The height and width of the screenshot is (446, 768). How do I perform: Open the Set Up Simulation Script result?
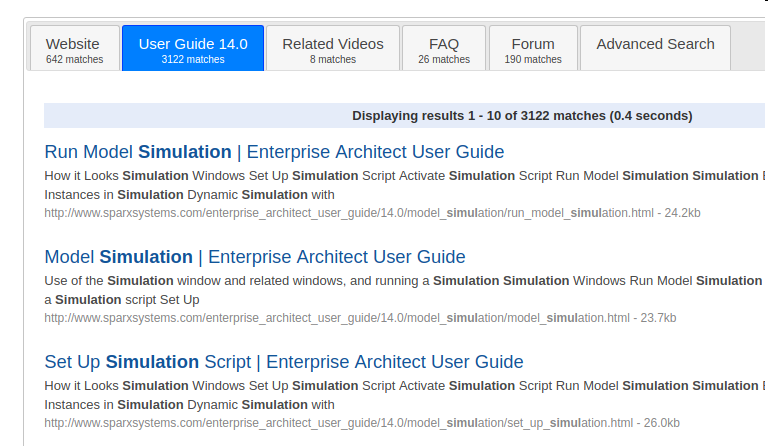coord(284,362)
